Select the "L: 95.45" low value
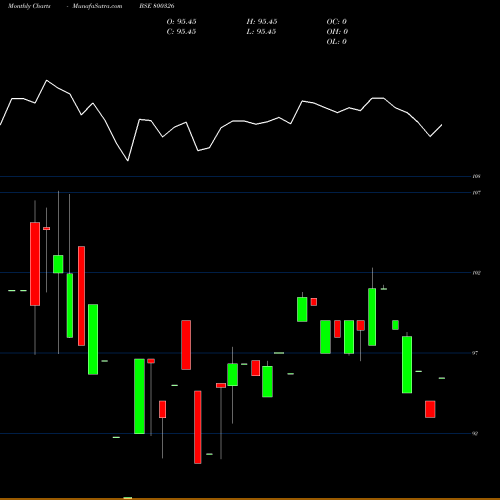Viewport: 500px width, 500px height. click(262, 32)
